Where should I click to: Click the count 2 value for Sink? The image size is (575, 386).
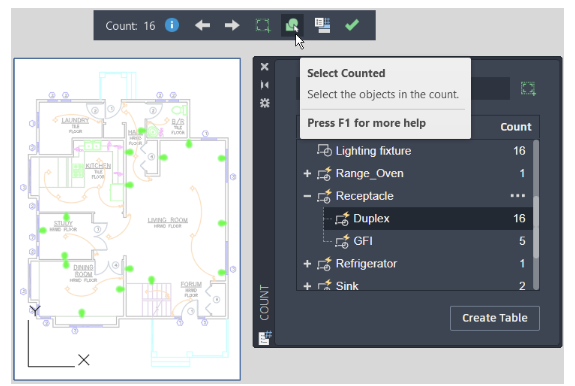coord(522,286)
